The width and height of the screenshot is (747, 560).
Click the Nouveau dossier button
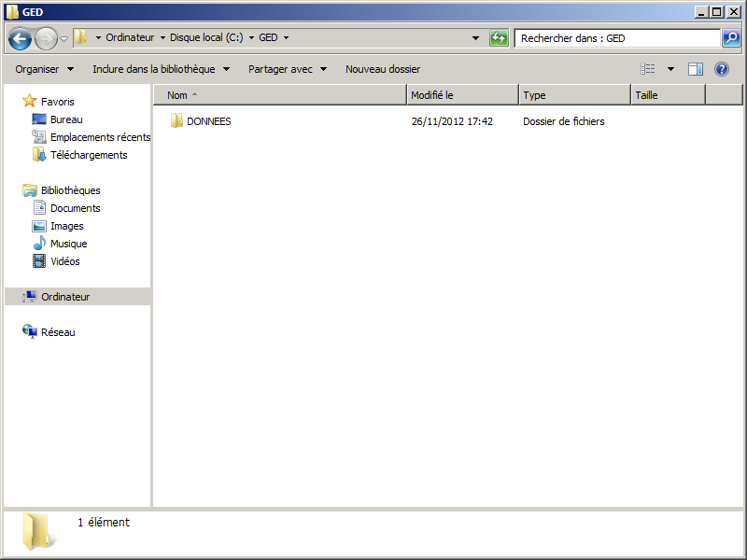tap(383, 69)
